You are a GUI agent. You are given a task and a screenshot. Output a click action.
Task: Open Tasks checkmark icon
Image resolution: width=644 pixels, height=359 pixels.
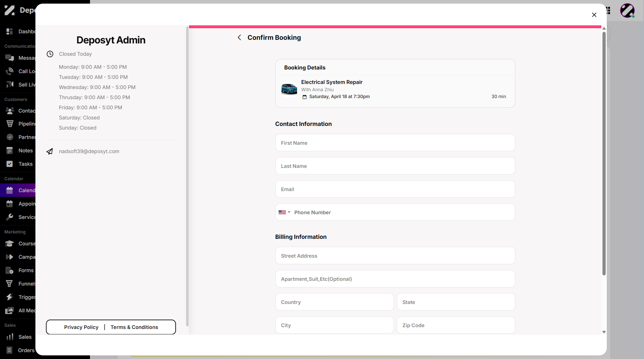pyautogui.click(x=10, y=164)
